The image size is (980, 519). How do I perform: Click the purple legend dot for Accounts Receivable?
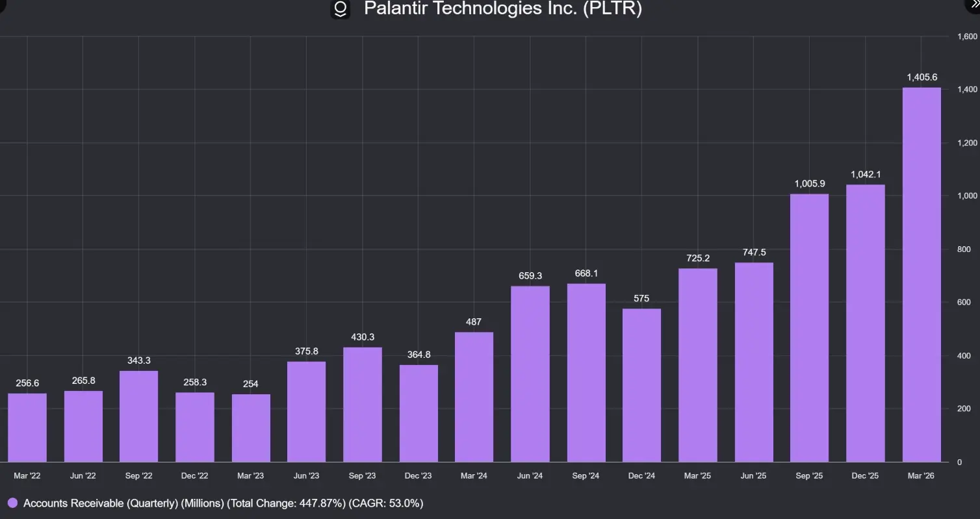(x=12, y=503)
